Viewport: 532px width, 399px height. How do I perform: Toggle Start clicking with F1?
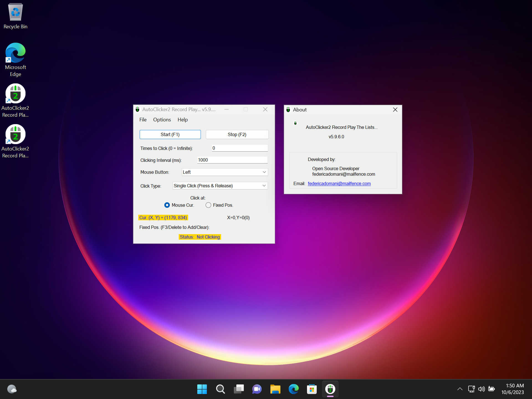[x=170, y=135]
